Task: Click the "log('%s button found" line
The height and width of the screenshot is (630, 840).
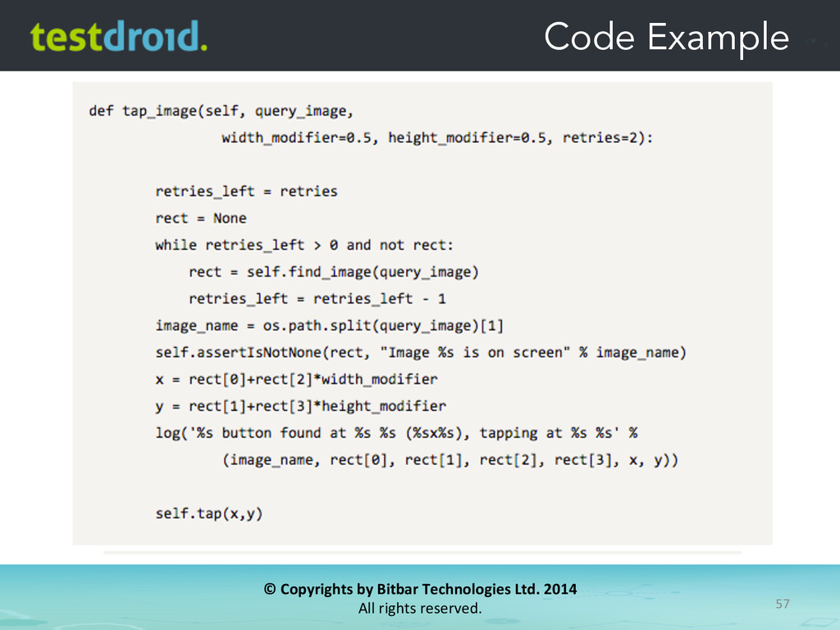Action: pyautogui.click(x=396, y=433)
